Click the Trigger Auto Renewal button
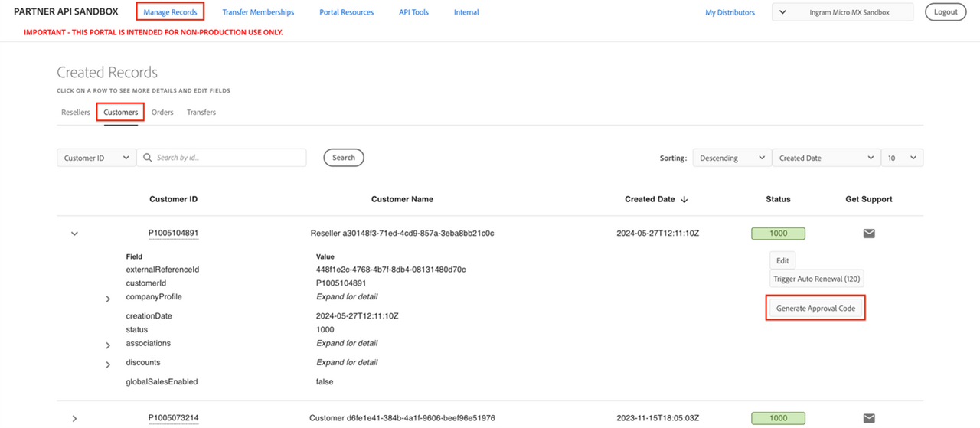This screenshot has height=428, width=980. (x=817, y=279)
